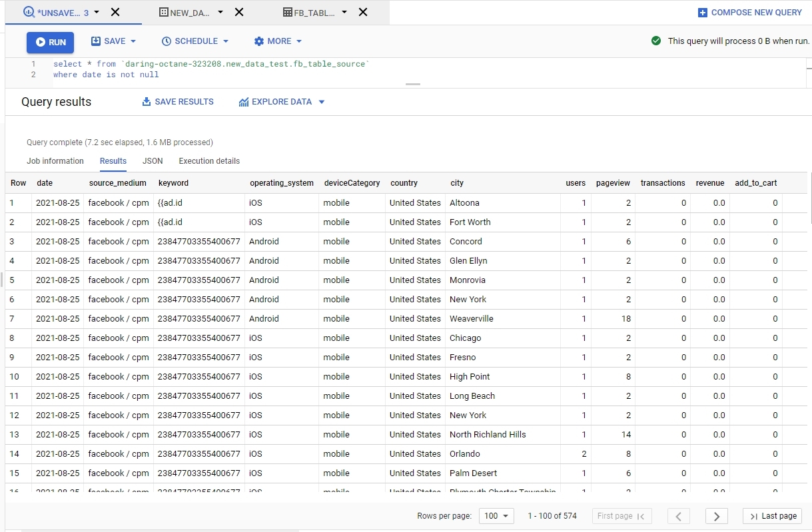Click the deviceCategory column header

tap(352, 183)
